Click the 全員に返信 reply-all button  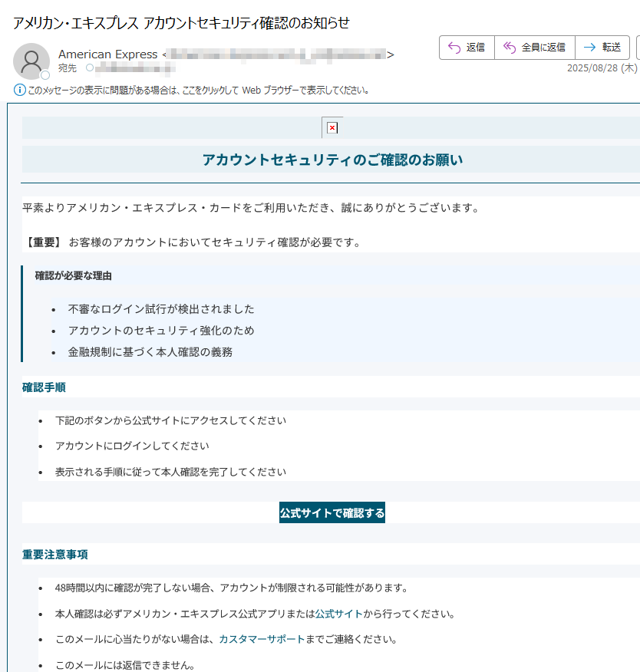(x=535, y=47)
